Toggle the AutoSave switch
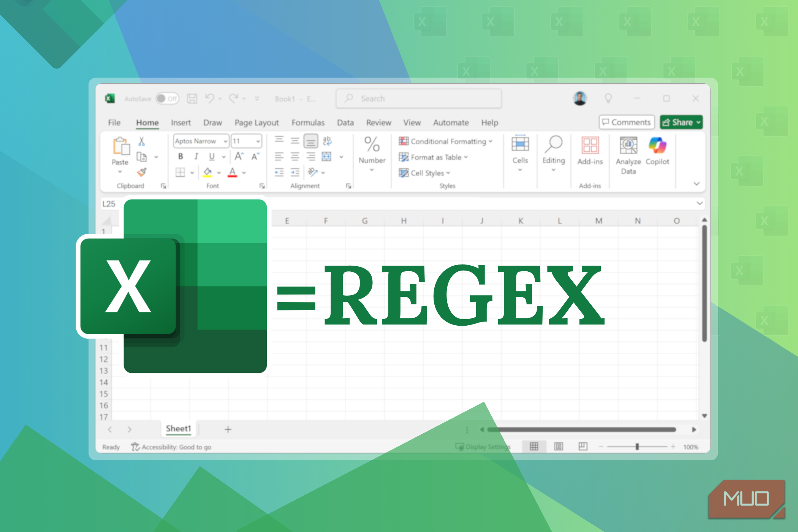The image size is (798, 532). [167, 99]
